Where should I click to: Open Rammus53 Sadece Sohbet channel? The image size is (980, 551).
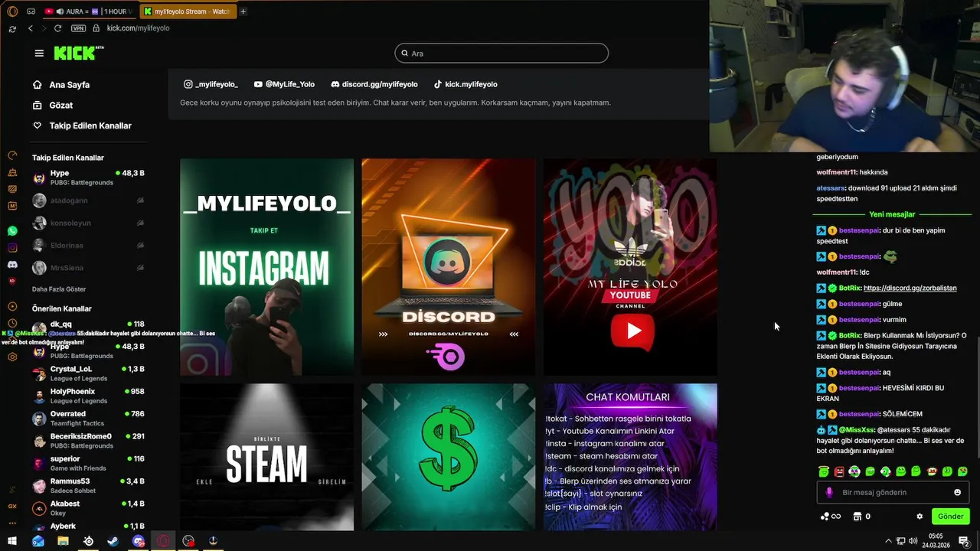click(88, 485)
